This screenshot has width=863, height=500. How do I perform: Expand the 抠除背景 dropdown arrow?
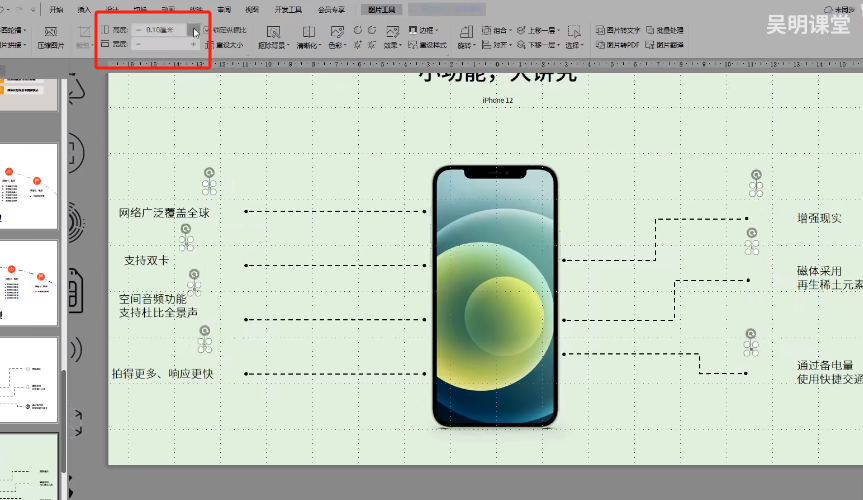pos(287,46)
